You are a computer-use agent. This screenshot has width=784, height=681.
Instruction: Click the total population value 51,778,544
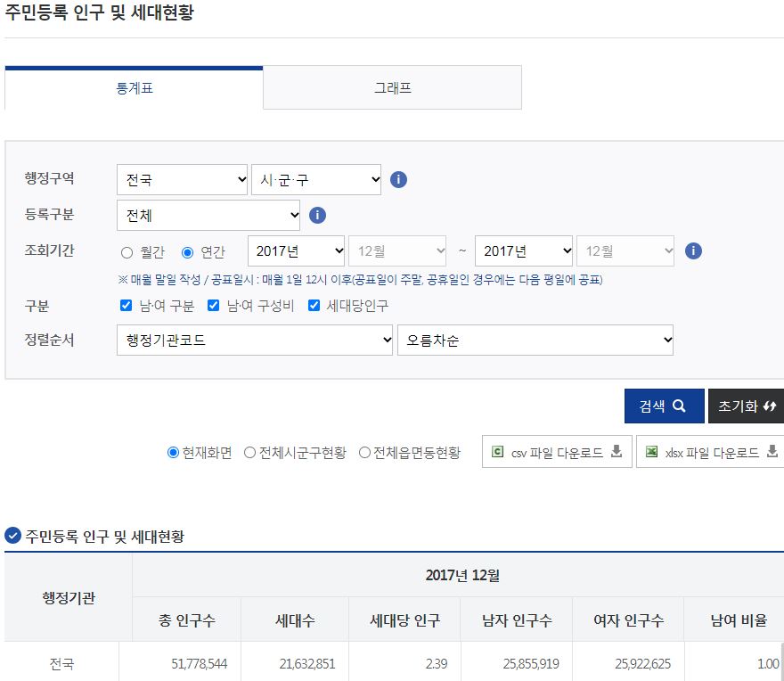pos(199,663)
